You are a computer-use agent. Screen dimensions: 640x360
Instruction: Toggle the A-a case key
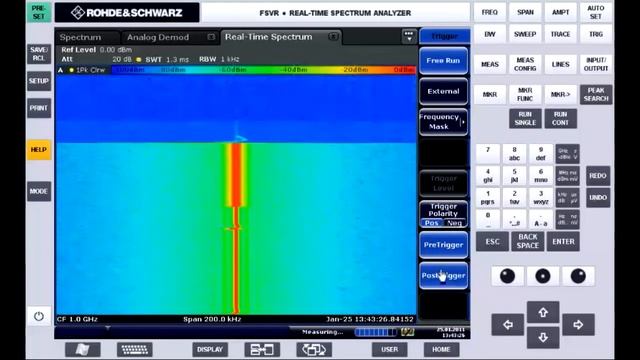coord(541,220)
